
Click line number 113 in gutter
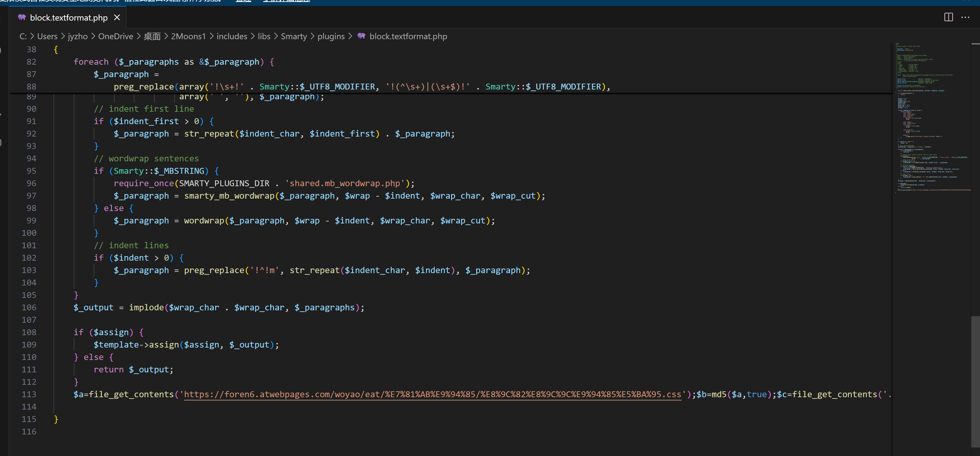point(29,394)
